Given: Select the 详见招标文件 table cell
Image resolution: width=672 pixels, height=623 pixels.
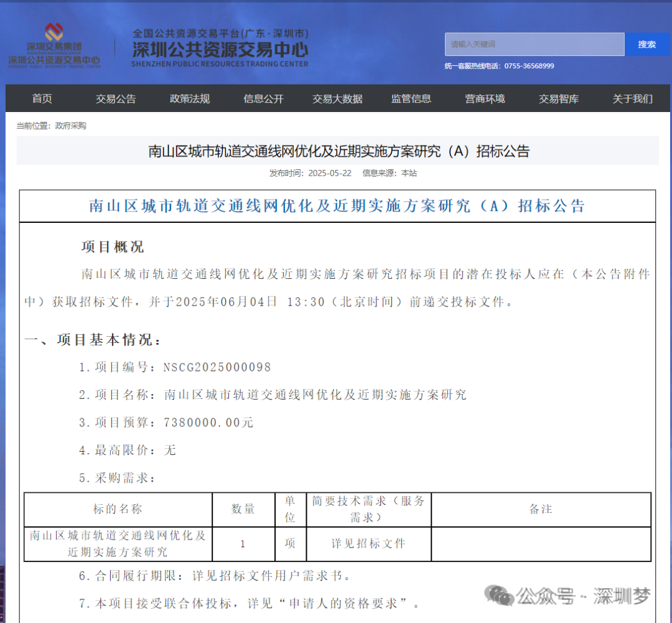Looking at the screenshot, I should 368,543.
